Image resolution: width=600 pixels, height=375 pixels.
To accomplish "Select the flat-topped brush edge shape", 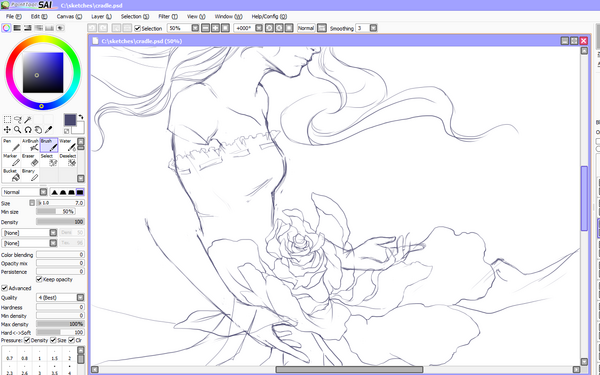I will point(80,192).
